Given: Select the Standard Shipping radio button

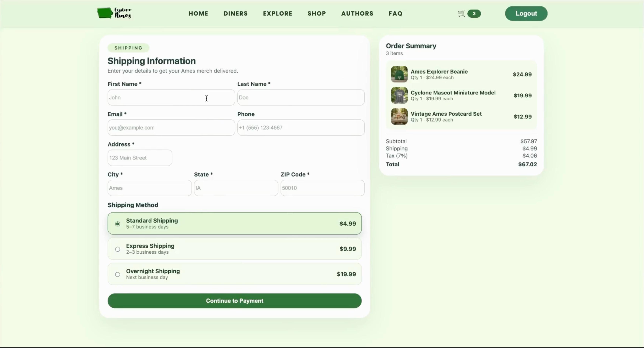Looking at the screenshot, I should [x=118, y=224].
